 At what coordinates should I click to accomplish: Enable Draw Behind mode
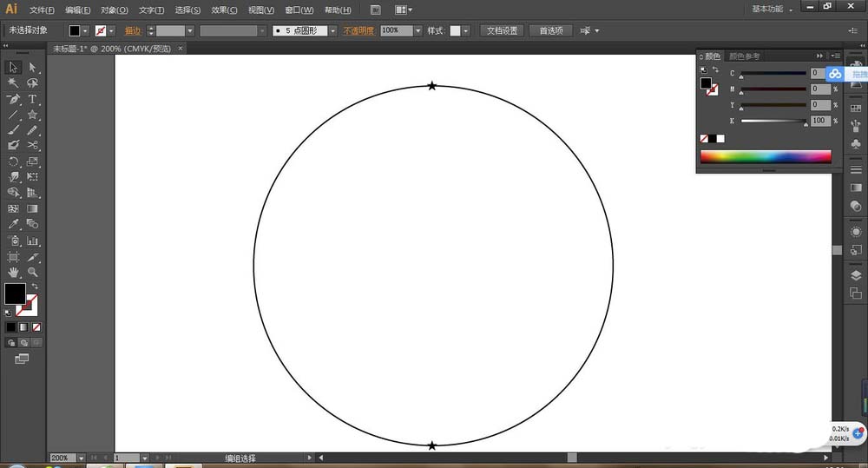[23, 343]
